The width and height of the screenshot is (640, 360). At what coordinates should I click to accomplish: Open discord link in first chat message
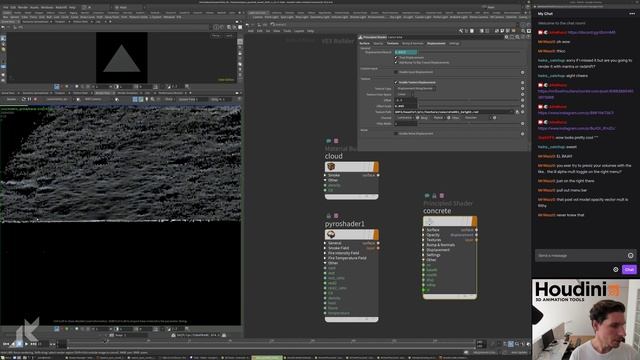pyautogui.click(x=591, y=33)
